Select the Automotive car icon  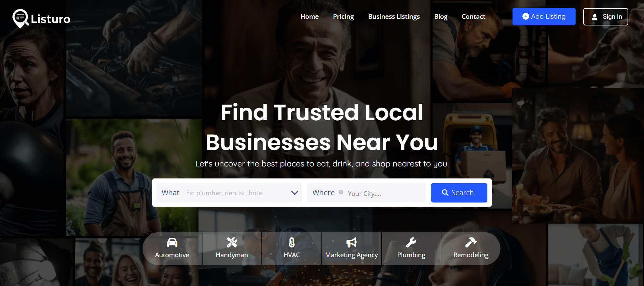pos(172,242)
